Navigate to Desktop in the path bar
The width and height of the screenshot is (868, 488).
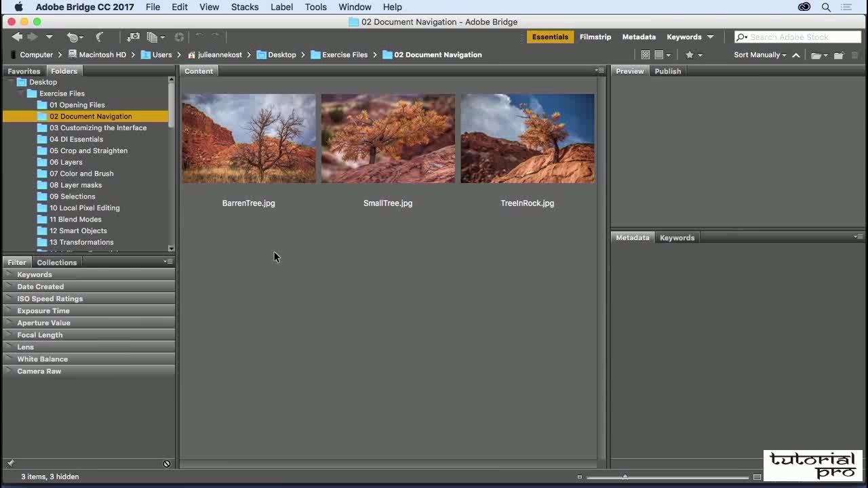(x=282, y=55)
